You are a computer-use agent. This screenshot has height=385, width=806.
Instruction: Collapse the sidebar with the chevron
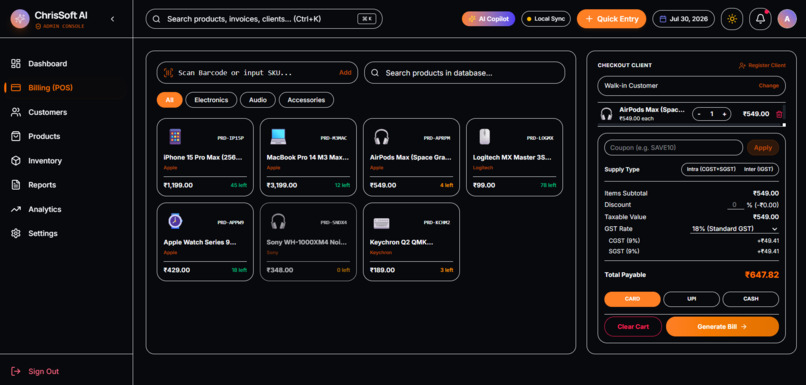113,19
